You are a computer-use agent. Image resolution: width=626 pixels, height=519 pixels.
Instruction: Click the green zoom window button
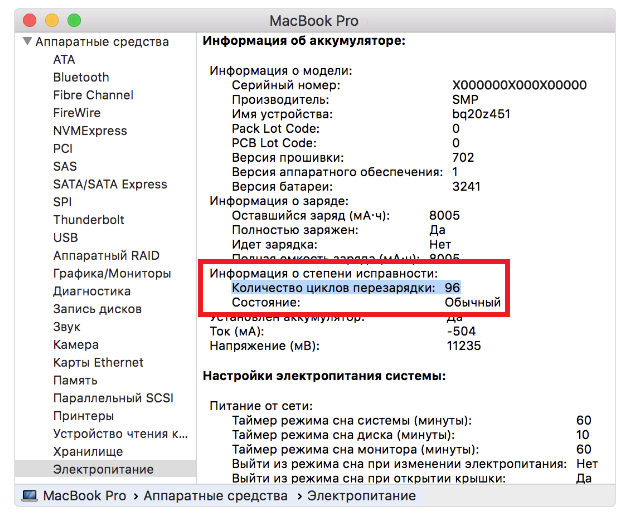(73, 20)
